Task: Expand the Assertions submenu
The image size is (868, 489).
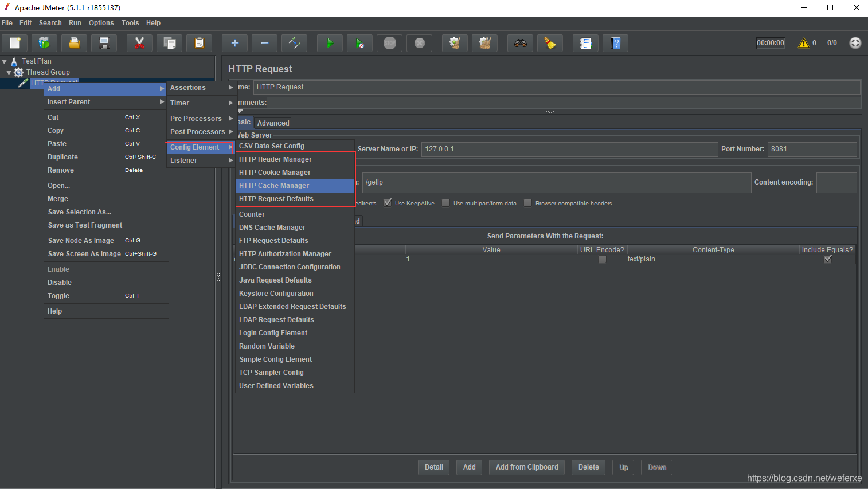Action: (x=201, y=88)
